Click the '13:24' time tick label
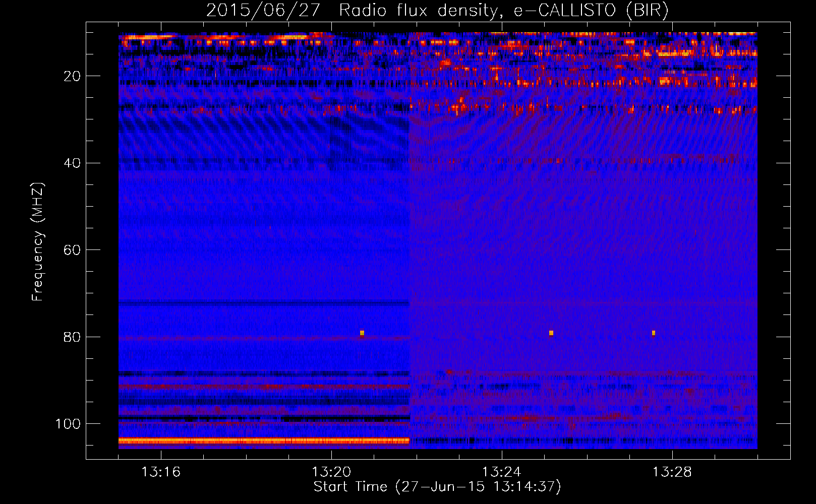Viewport: 816px width, 504px height. [502, 472]
